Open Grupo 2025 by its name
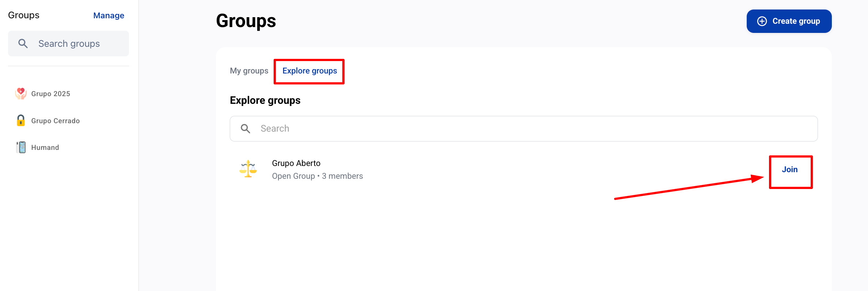This screenshot has height=291, width=868. 50,94
